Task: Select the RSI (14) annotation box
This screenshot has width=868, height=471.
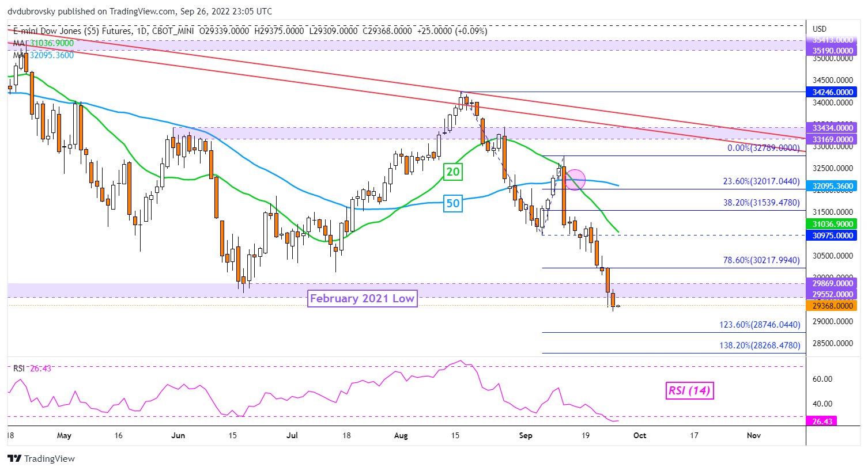Action: tap(689, 391)
